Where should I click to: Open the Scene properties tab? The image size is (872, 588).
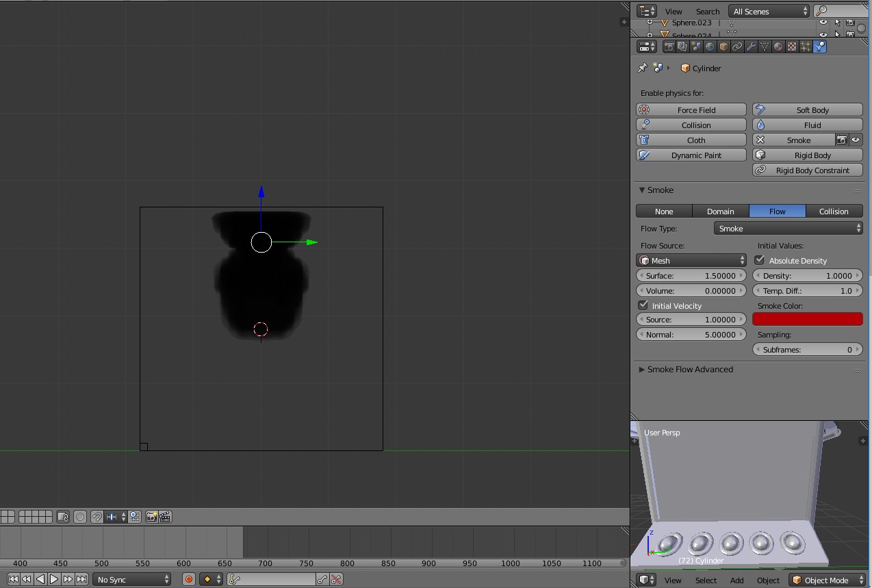[x=696, y=47]
